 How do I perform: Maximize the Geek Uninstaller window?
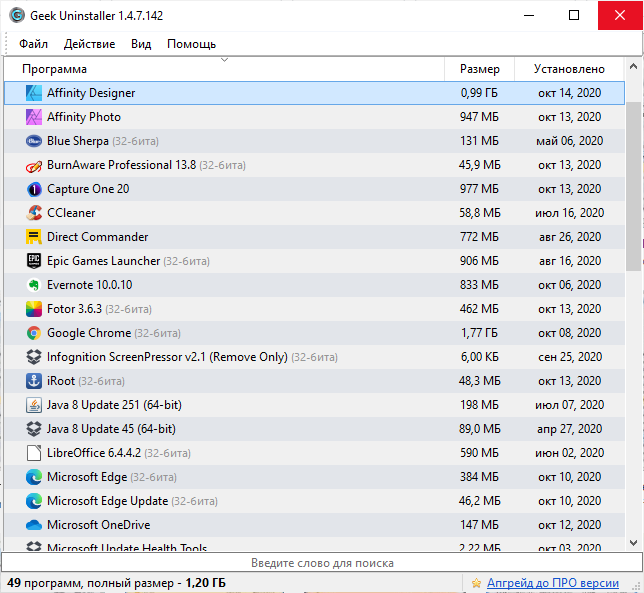(x=574, y=16)
